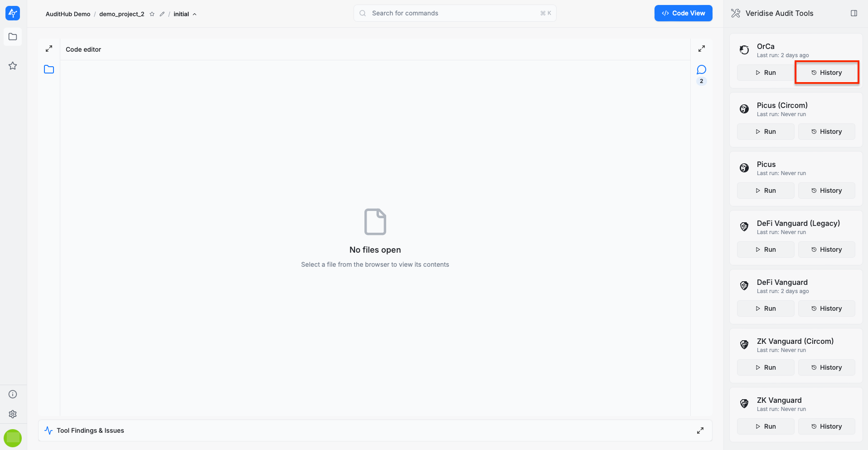The height and width of the screenshot is (450, 868).
Task: Click the pencil icon to rename project
Action: [x=162, y=14]
